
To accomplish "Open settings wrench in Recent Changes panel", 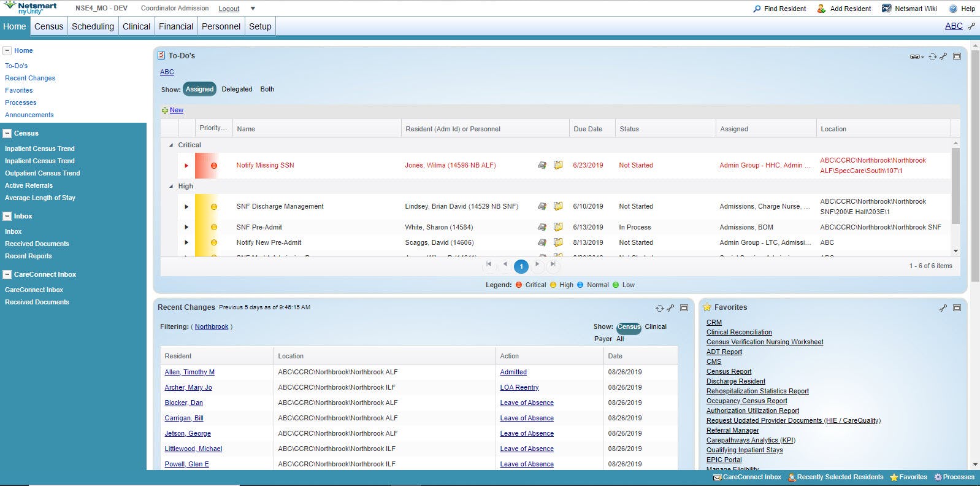I will click(x=670, y=308).
